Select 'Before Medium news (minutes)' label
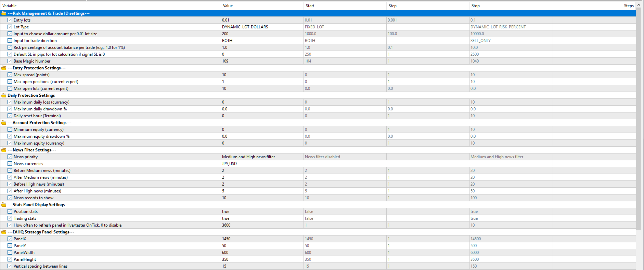Image resolution: width=644 pixels, height=270 pixels. click(x=42, y=171)
